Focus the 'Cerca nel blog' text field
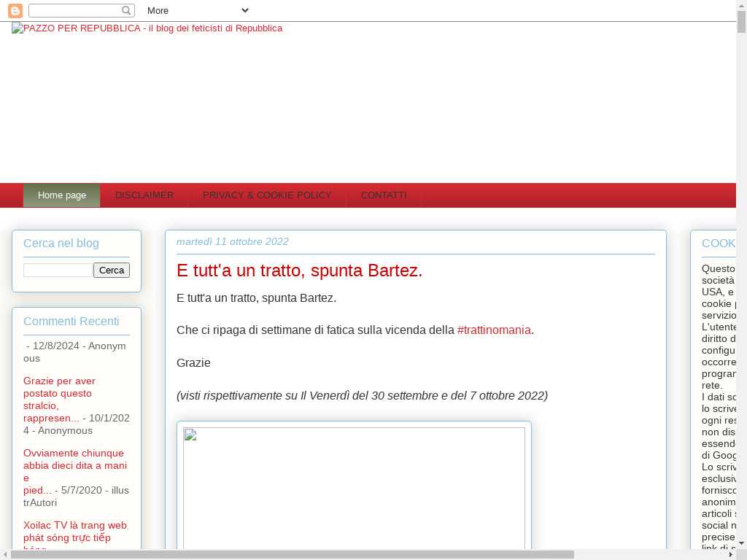This screenshot has width=747, height=560. 58,271
